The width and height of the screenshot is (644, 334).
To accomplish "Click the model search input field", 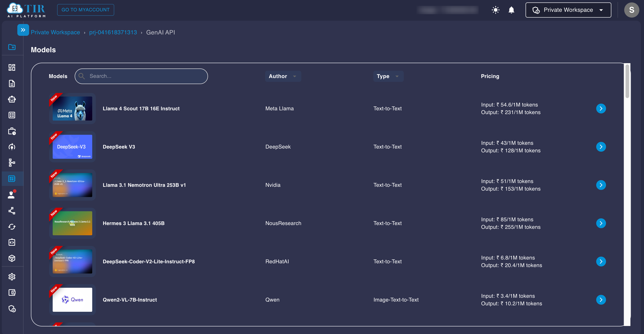I will tap(141, 76).
